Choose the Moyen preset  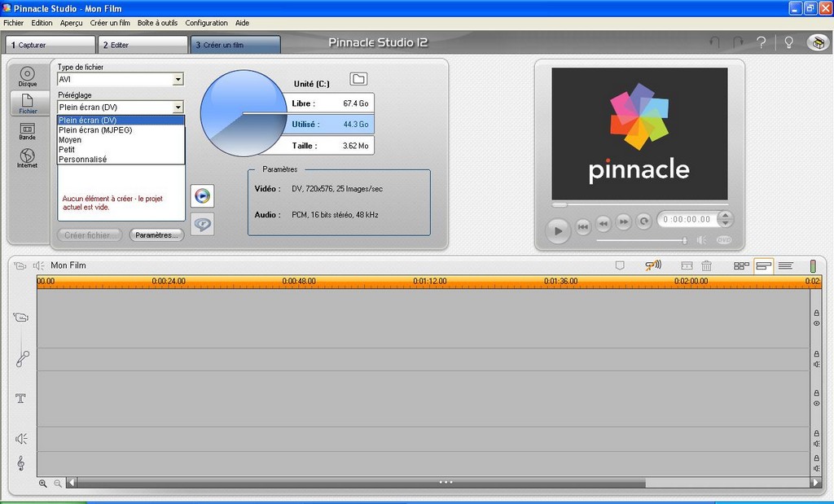121,140
